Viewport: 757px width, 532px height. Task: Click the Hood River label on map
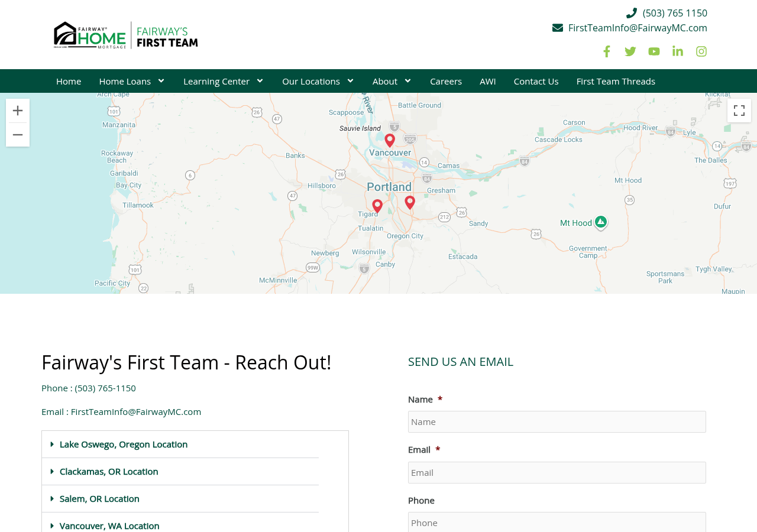coord(641,127)
